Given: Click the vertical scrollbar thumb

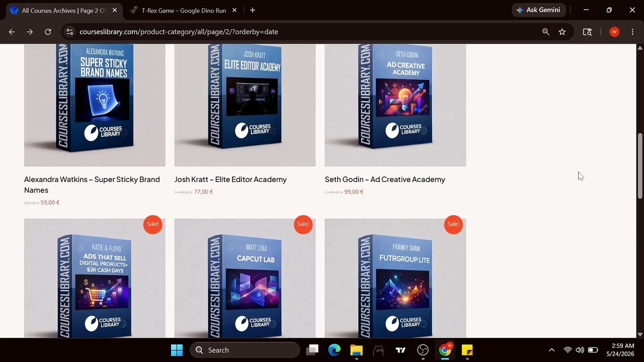Looking at the screenshot, I should pos(640,166).
